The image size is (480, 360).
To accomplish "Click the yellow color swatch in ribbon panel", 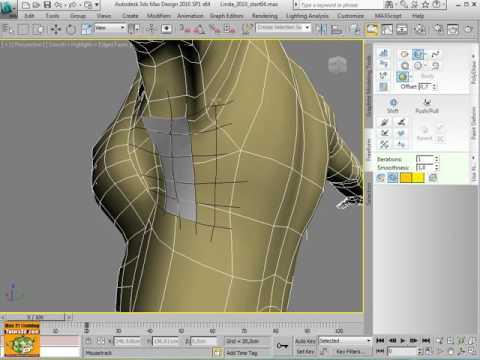I will (x=418, y=178).
